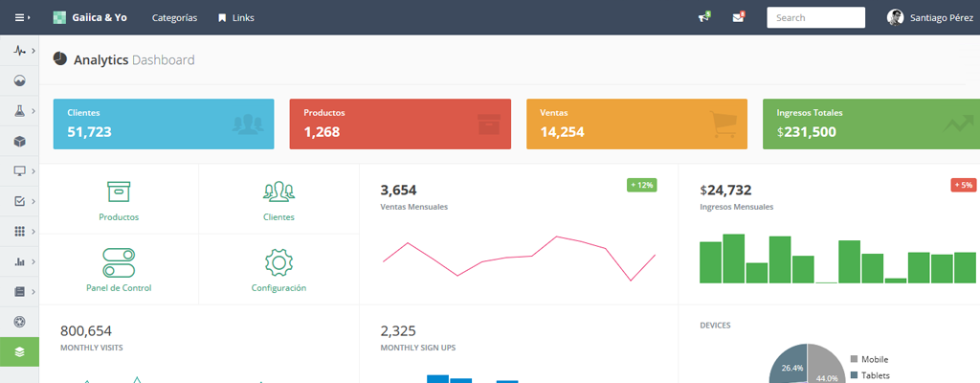Click the lifebuoy support sidebar icon
The height and width of the screenshot is (383, 980).
point(19,321)
